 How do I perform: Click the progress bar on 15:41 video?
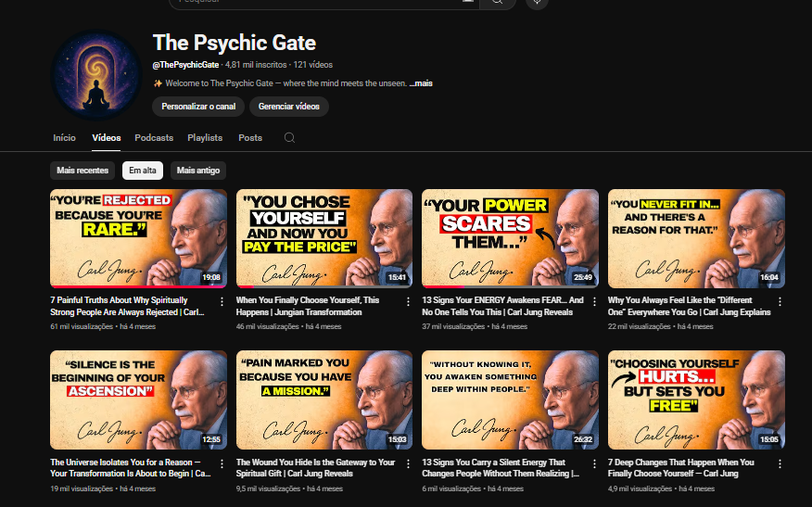click(324, 287)
